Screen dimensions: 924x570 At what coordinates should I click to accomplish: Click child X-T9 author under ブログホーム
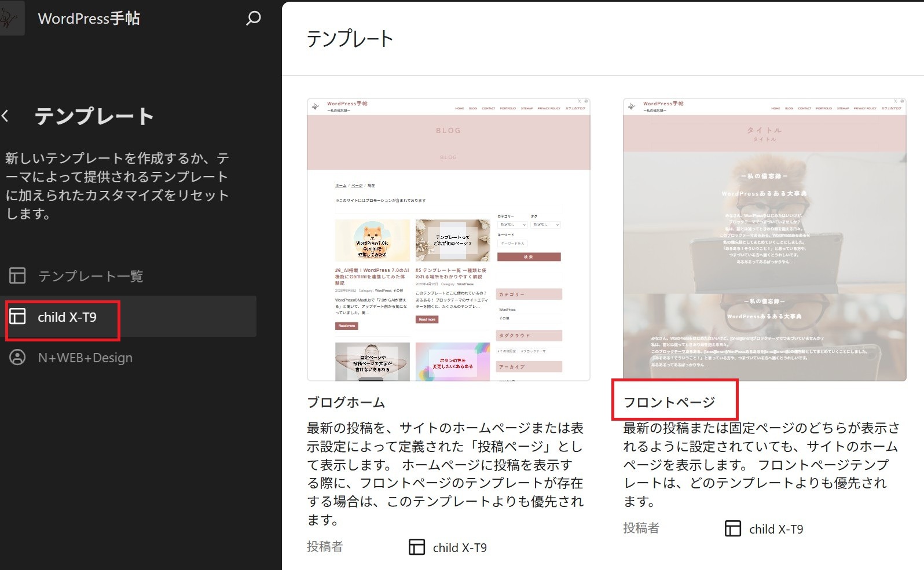pos(460,547)
